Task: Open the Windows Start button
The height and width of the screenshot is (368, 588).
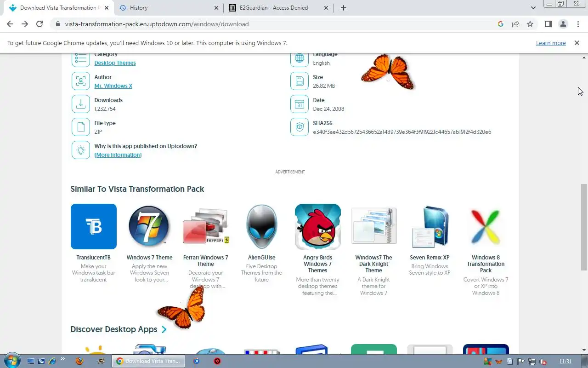Action: [x=11, y=361]
